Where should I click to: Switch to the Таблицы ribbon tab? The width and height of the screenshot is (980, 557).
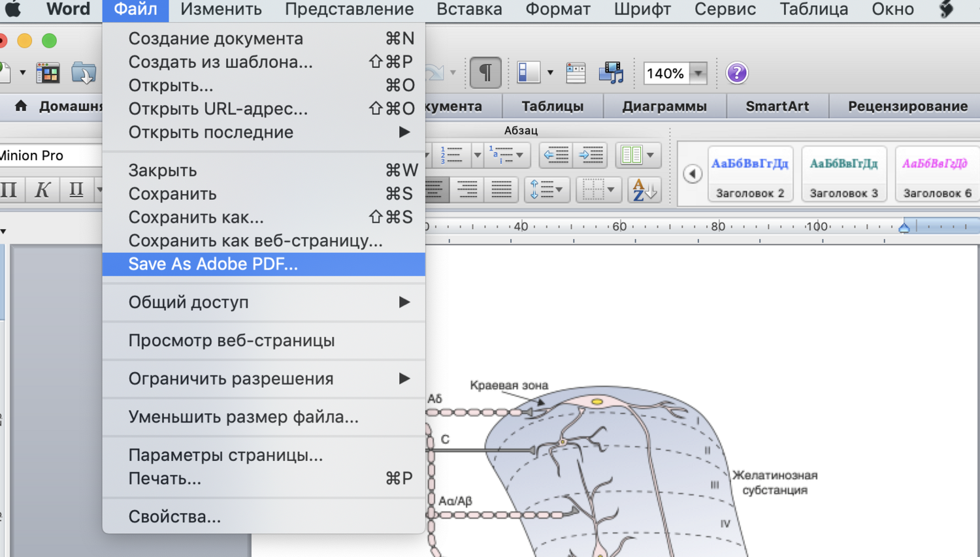click(552, 106)
